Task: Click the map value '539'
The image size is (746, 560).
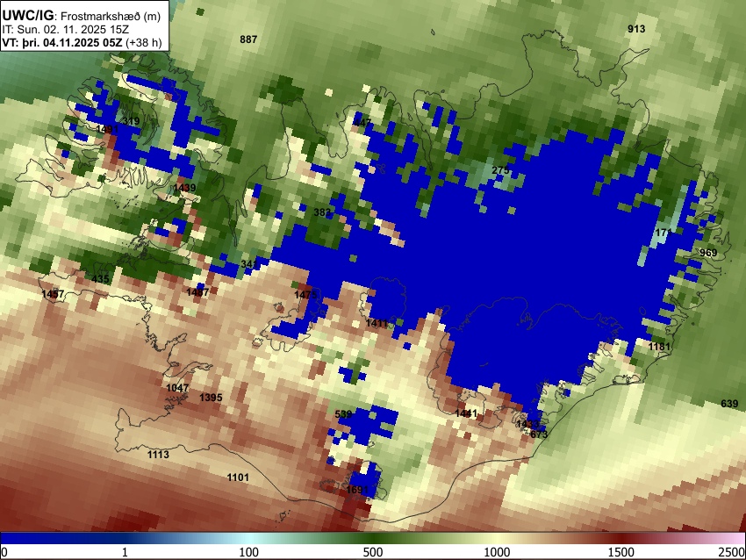Action: point(343,414)
